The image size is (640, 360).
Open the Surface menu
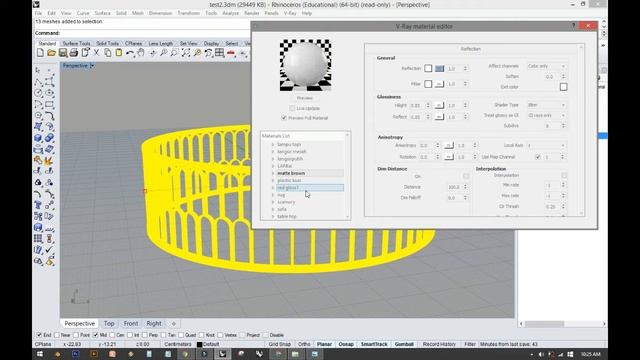(102, 13)
